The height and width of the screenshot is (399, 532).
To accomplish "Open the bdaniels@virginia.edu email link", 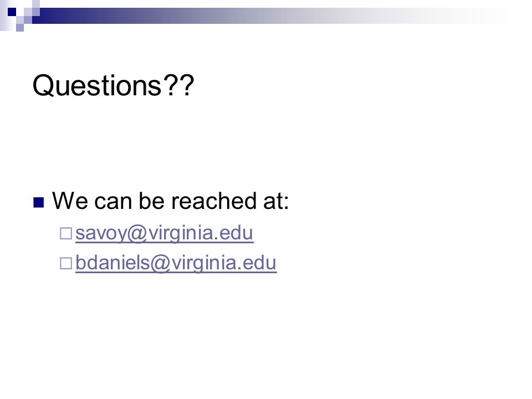I will point(176,263).
